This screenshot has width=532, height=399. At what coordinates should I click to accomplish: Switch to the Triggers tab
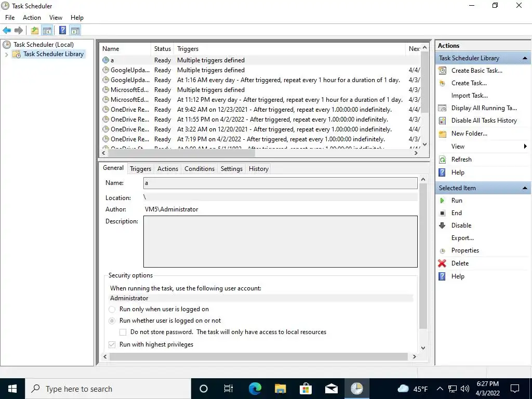click(x=140, y=169)
